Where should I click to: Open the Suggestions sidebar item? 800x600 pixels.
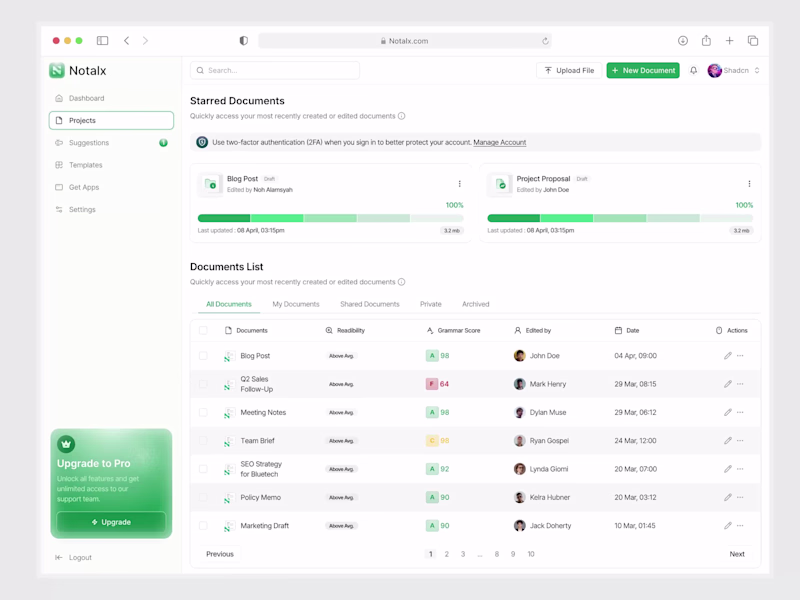111,143
